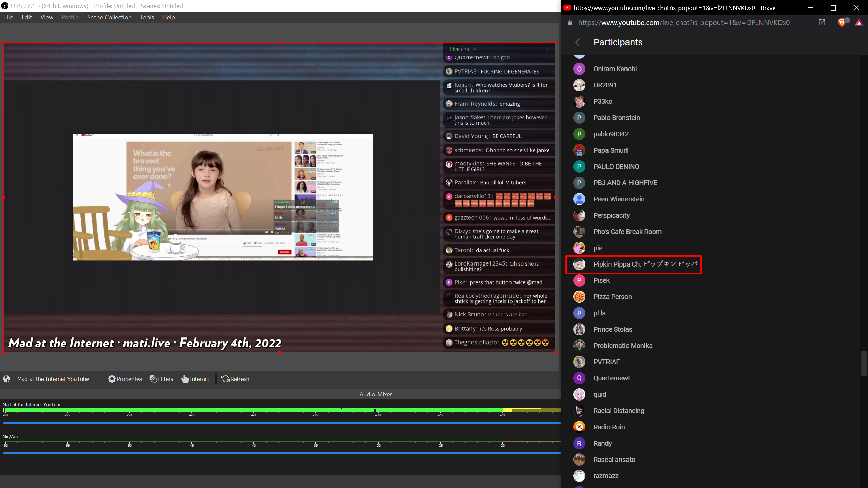Click the Audio Mixer panel title

375,394
